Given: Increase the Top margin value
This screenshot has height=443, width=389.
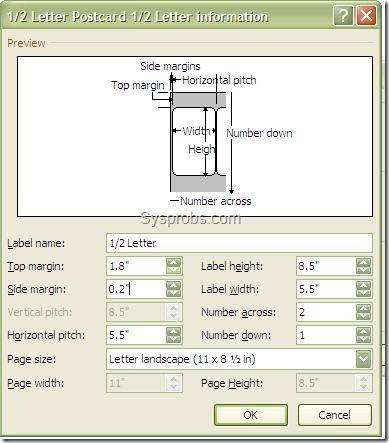Looking at the screenshot, I should point(173,262).
